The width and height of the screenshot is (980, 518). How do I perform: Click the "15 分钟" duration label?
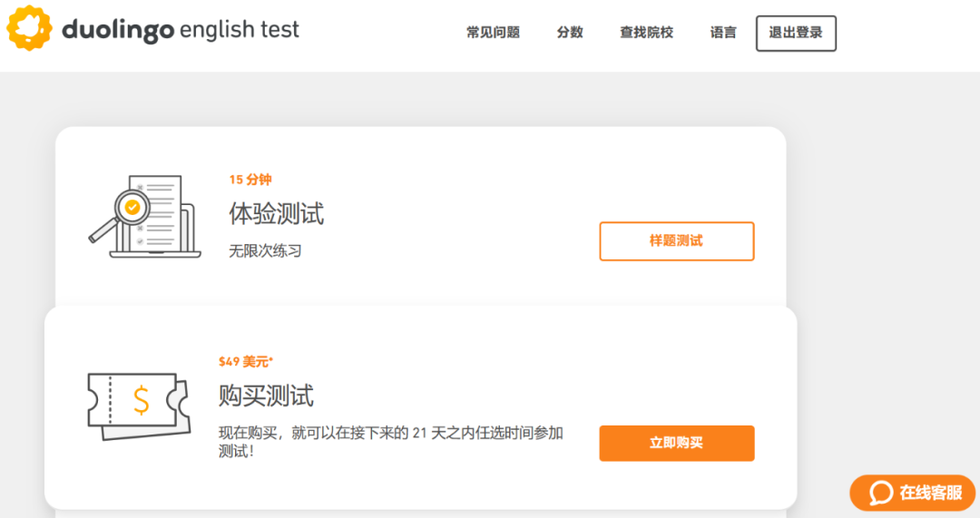250,180
